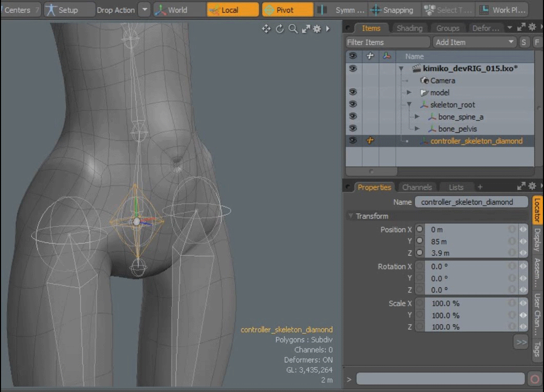The width and height of the screenshot is (544, 392).
Task: Click the S button beside Add Item
Action: point(524,42)
